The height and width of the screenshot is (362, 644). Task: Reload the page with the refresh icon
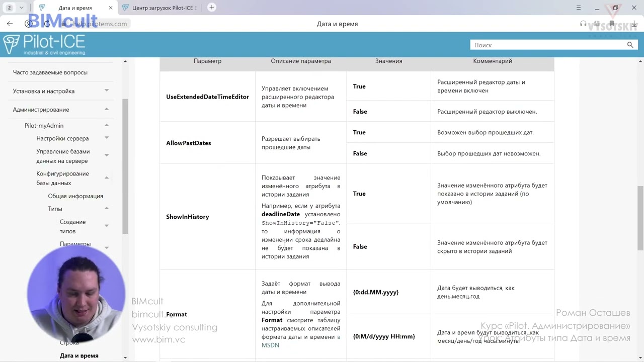coord(47,24)
